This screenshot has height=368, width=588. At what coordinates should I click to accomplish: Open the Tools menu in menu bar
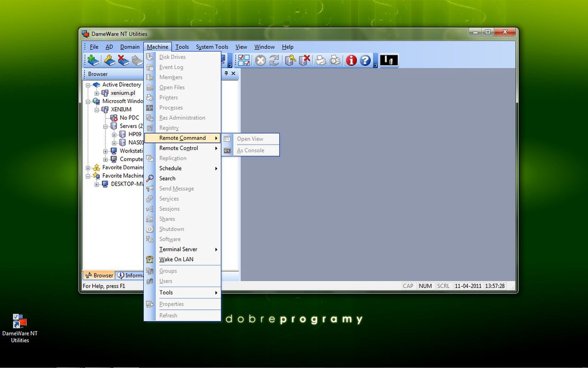coord(182,47)
